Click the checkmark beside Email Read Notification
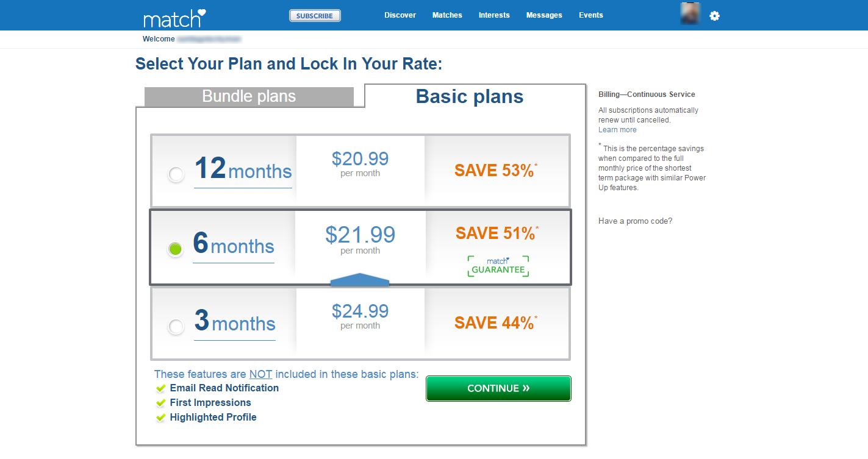The image size is (868, 459). tap(160, 388)
